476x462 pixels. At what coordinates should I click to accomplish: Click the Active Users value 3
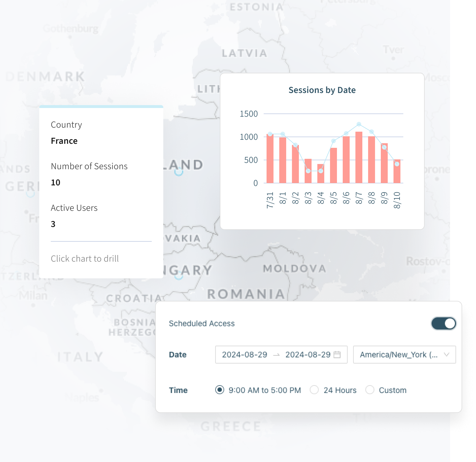53,224
